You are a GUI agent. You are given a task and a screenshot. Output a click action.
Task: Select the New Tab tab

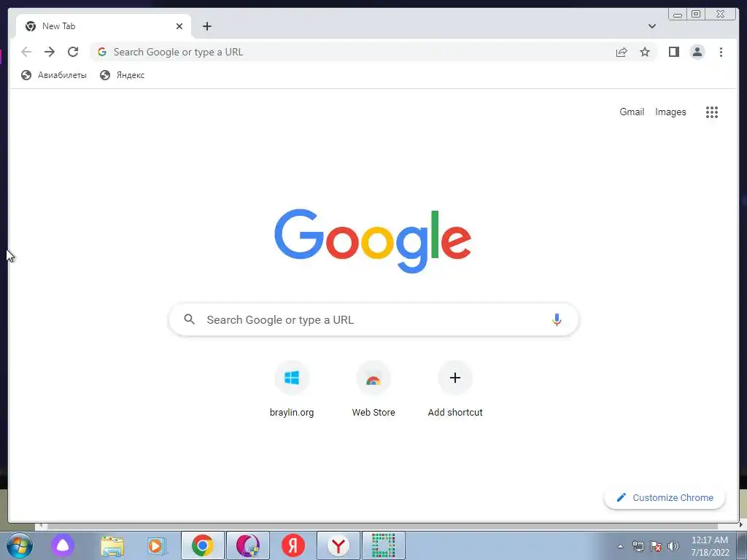(x=104, y=26)
